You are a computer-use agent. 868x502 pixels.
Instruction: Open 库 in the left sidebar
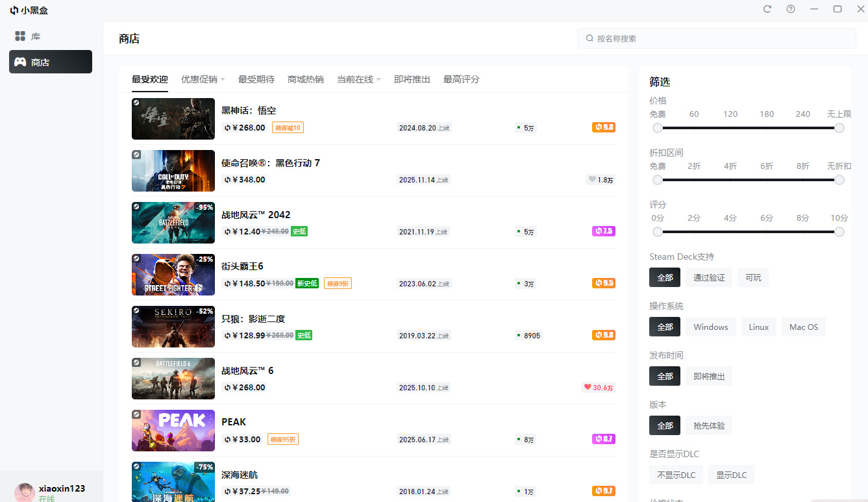(51, 36)
